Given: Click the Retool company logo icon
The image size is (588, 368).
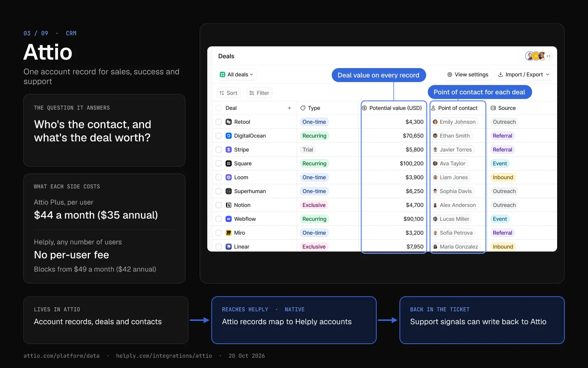Looking at the screenshot, I should 229,122.
